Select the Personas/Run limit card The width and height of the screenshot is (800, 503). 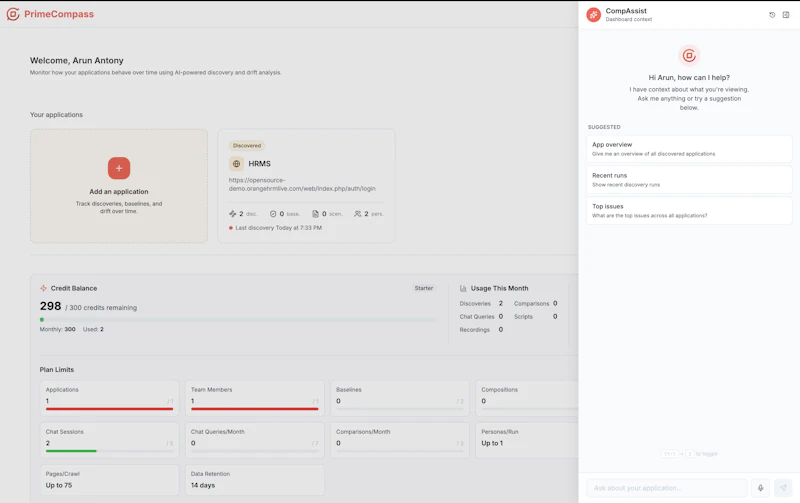(527, 440)
